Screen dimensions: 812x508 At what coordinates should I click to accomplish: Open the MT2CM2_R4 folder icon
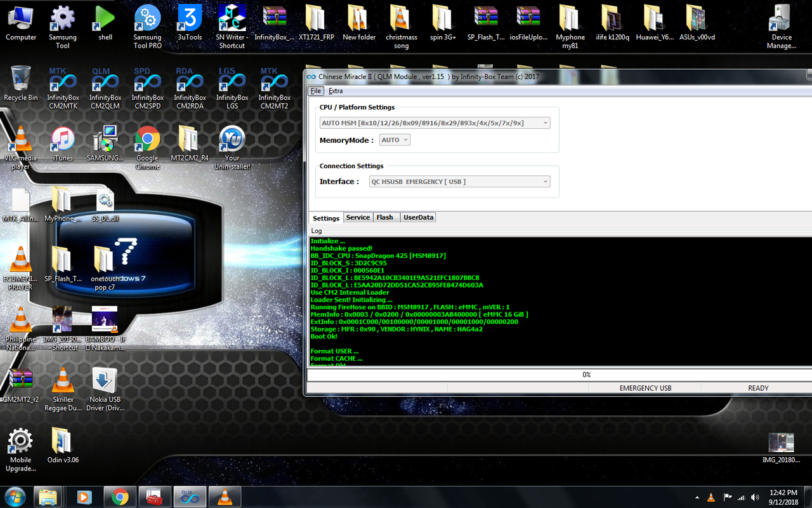click(x=189, y=144)
